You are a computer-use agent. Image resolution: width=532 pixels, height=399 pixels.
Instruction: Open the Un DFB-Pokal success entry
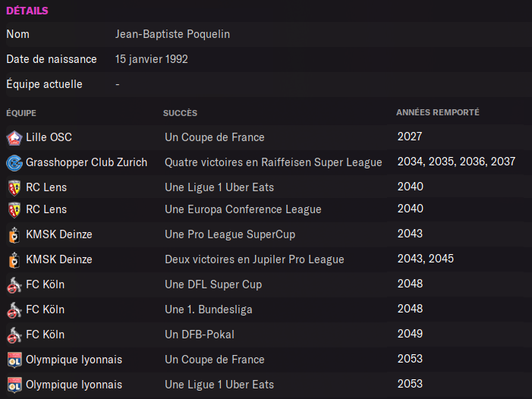click(x=200, y=335)
